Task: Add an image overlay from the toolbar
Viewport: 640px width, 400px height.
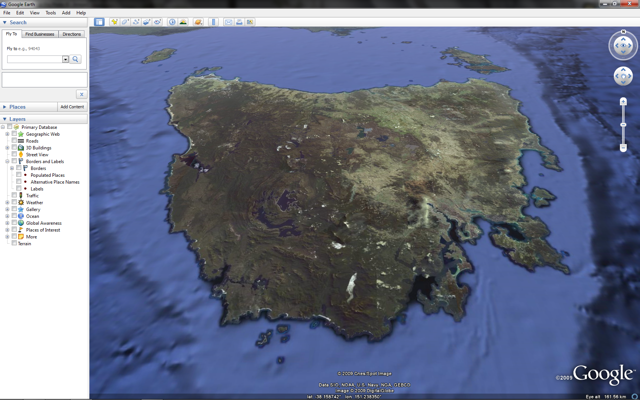Action: click(x=147, y=22)
